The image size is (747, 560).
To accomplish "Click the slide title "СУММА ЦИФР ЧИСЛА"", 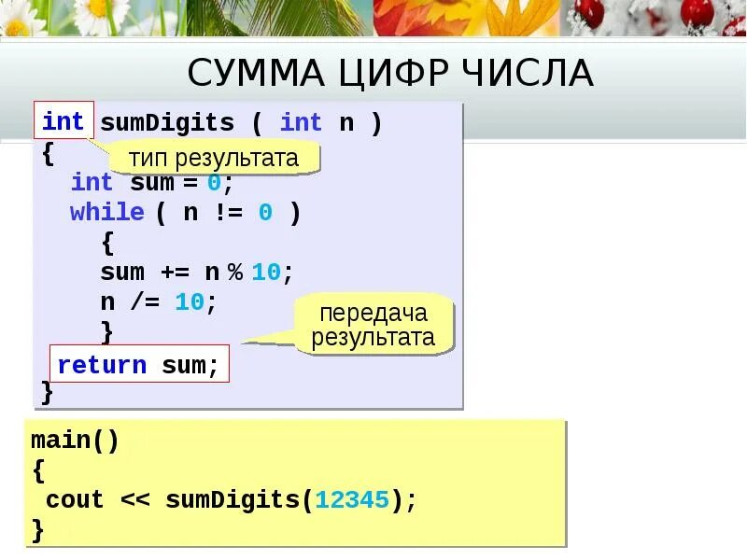I will pos(390,73).
